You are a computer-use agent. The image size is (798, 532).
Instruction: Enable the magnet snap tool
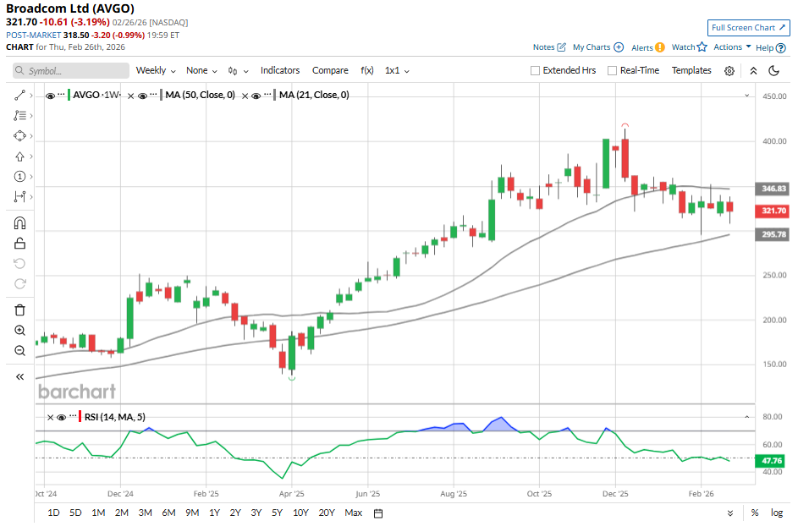(x=20, y=223)
